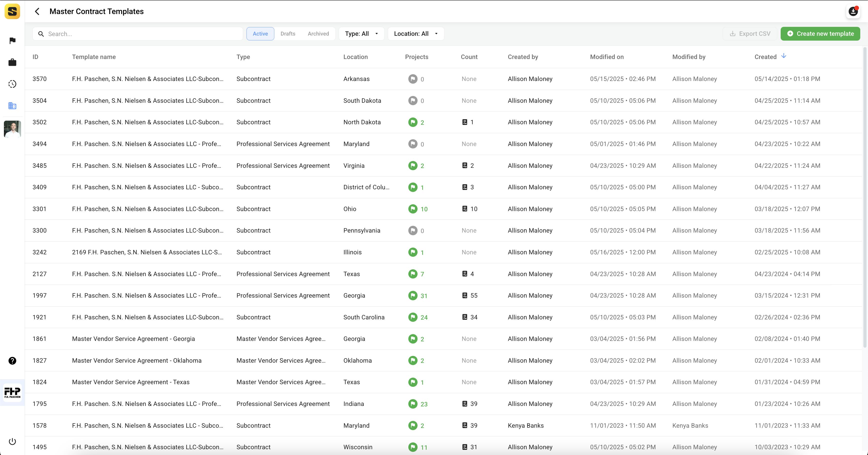Open the flag projects sidebar icon

click(13, 41)
